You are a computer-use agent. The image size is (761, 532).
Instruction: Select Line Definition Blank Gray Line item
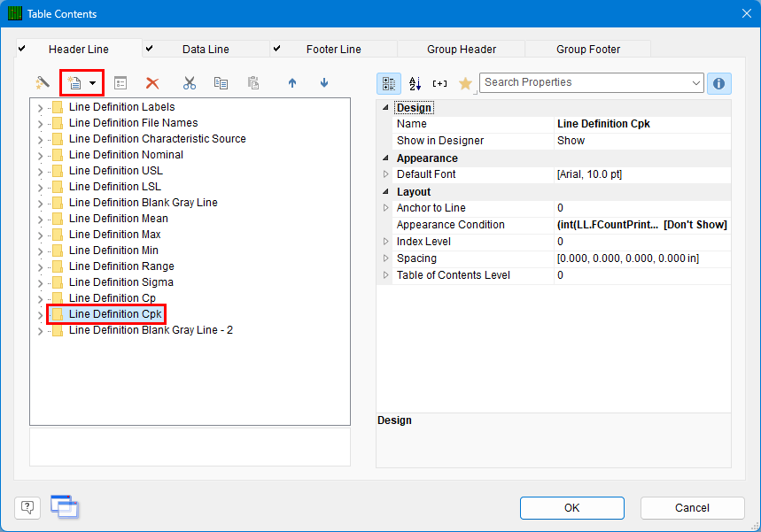[143, 203]
